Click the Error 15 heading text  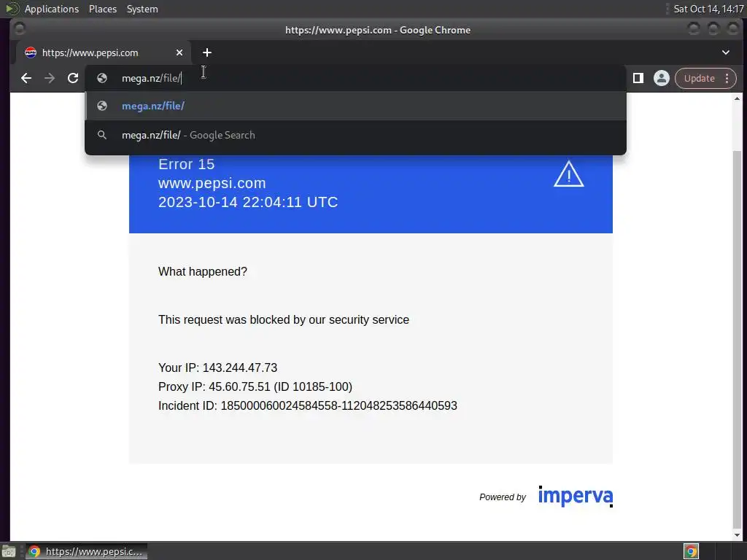click(x=186, y=164)
